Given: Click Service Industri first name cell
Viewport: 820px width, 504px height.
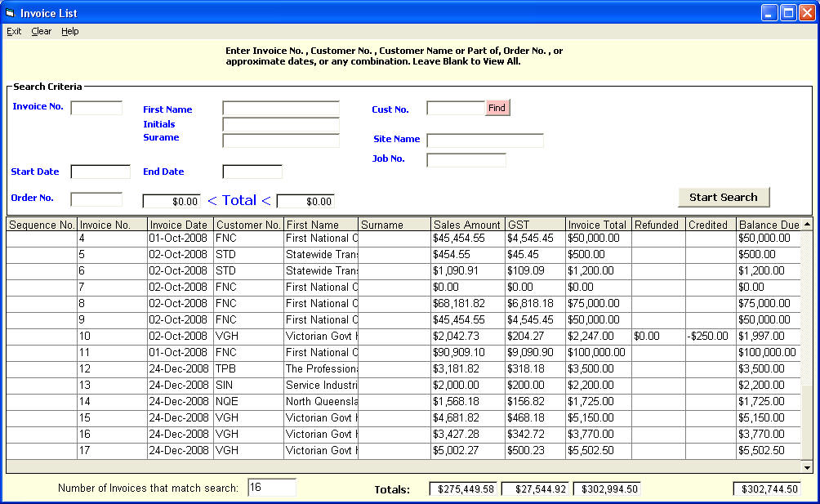Looking at the screenshot, I should [321, 386].
